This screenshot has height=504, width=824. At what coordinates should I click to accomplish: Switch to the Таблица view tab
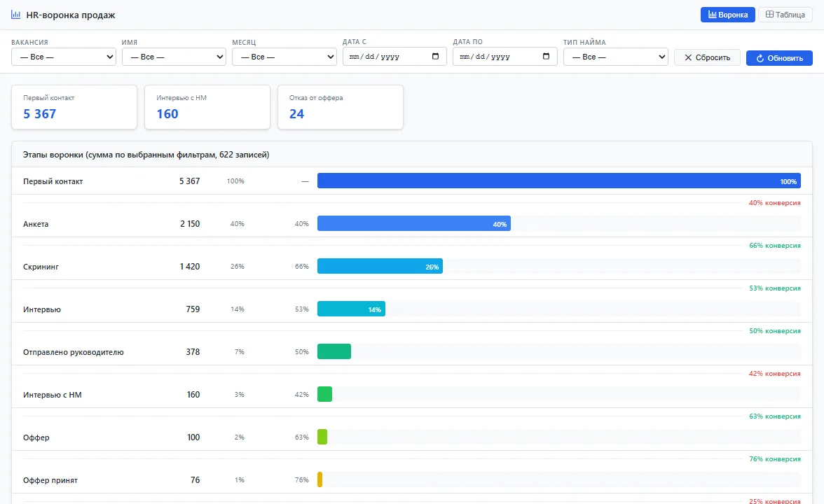(x=785, y=15)
